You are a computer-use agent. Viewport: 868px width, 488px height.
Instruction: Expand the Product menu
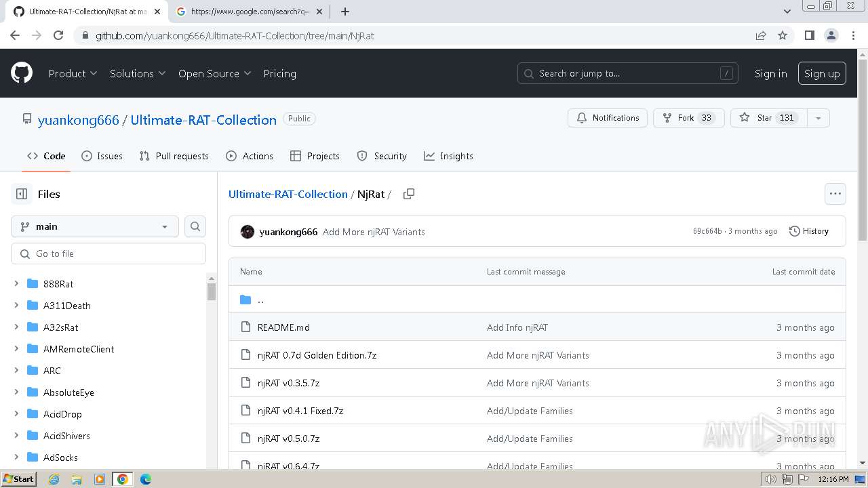[73, 73]
